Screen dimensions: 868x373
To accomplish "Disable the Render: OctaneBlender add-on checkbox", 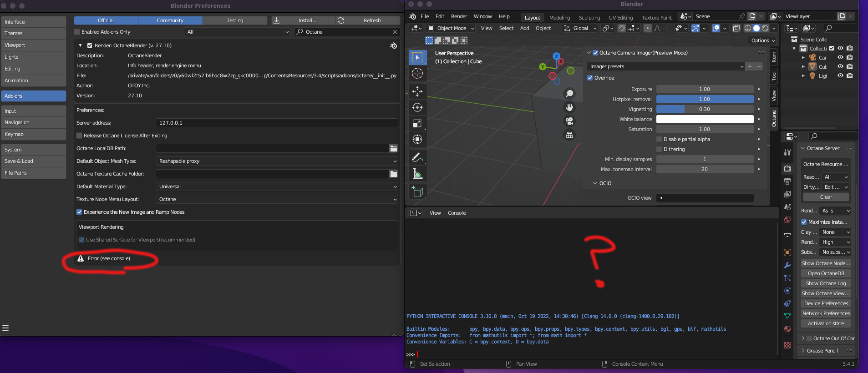I will [x=90, y=45].
